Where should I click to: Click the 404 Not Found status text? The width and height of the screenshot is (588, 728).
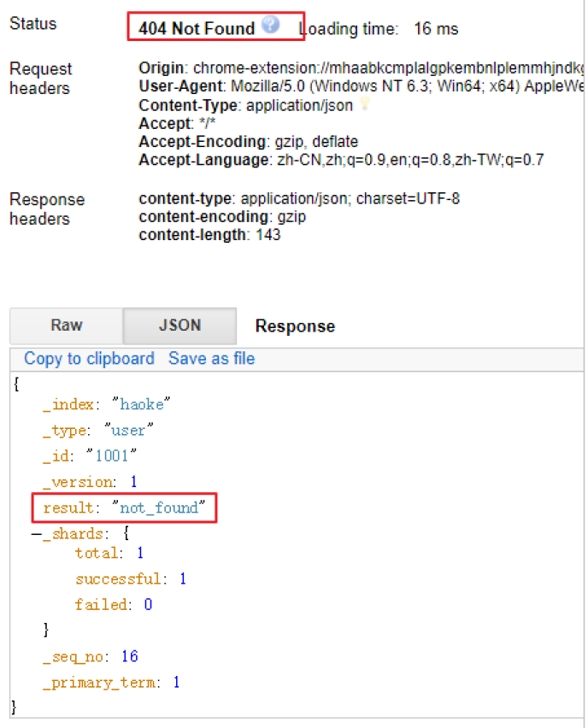click(x=197, y=28)
